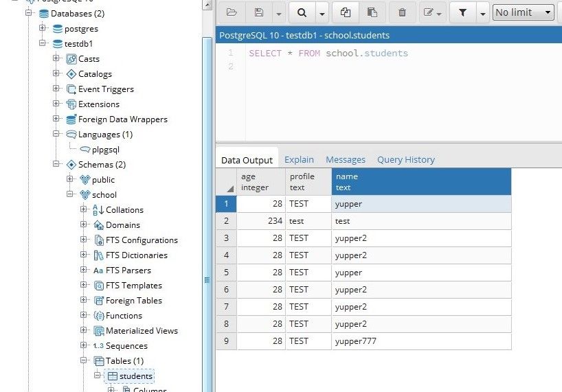The width and height of the screenshot is (562, 392).
Task: Click the Functions node icon
Action: pos(98,315)
